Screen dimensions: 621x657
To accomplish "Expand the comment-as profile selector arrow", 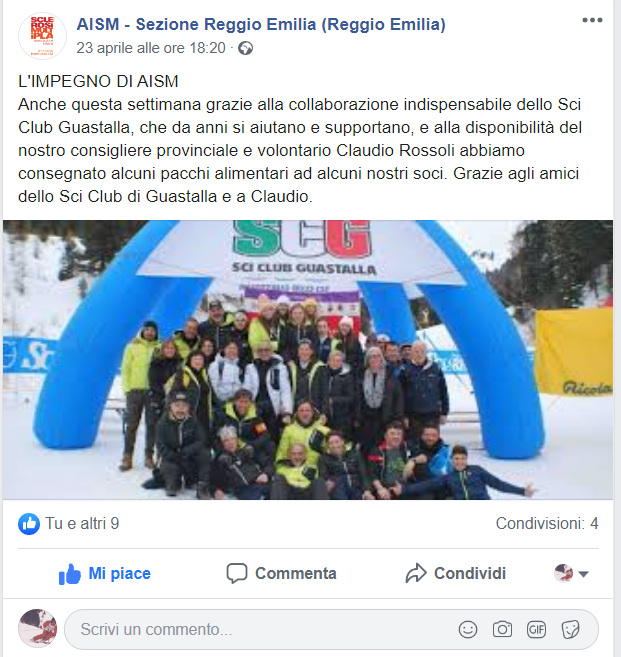I will [x=583, y=574].
